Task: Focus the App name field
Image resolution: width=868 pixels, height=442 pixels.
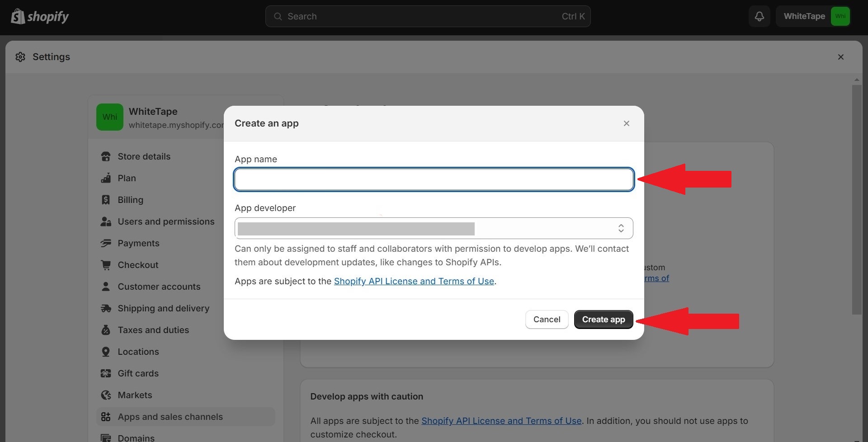Action: (x=434, y=179)
